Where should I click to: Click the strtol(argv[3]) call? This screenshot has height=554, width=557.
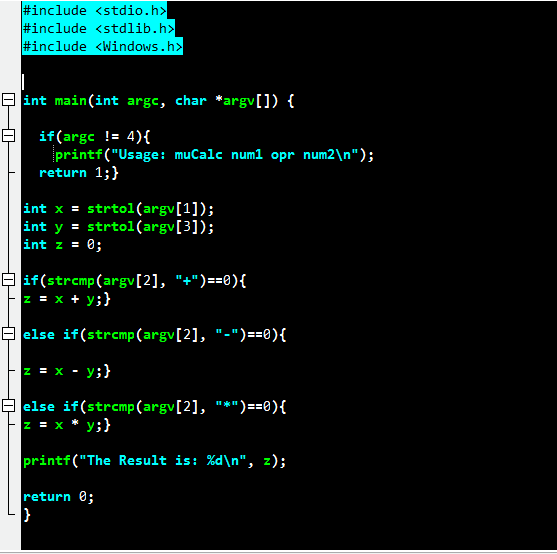[x=150, y=227]
